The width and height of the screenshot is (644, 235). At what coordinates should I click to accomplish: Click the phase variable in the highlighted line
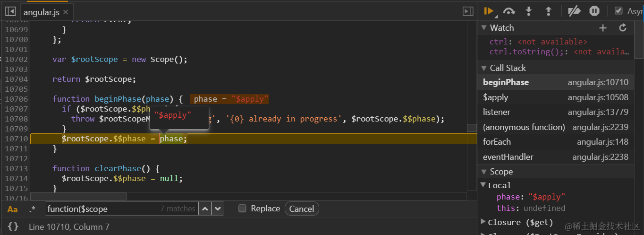171,139
